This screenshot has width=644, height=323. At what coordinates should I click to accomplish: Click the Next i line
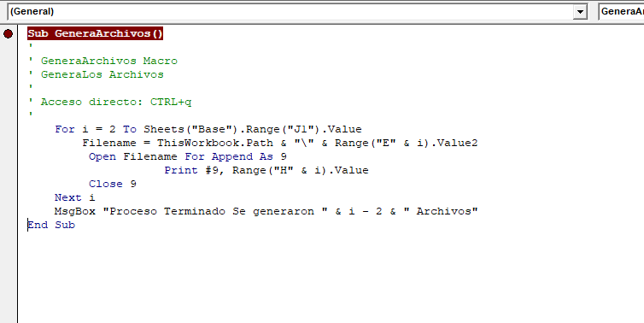[x=75, y=197]
